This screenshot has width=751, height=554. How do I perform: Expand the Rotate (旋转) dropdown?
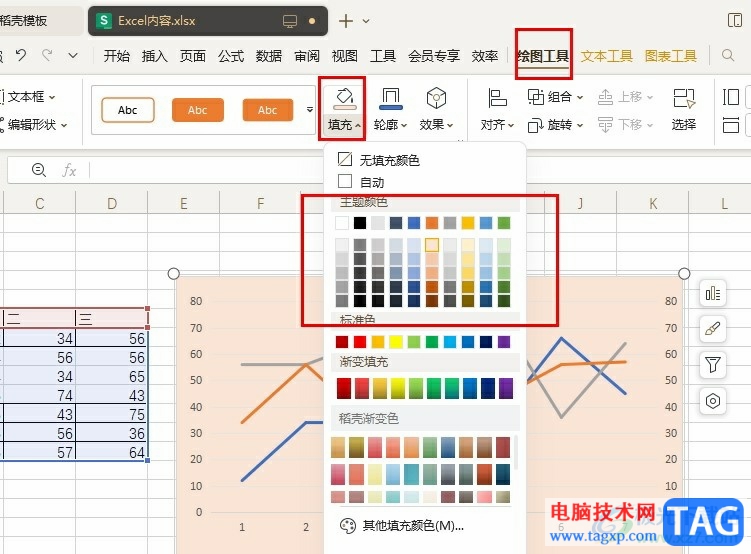click(x=549, y=125)
